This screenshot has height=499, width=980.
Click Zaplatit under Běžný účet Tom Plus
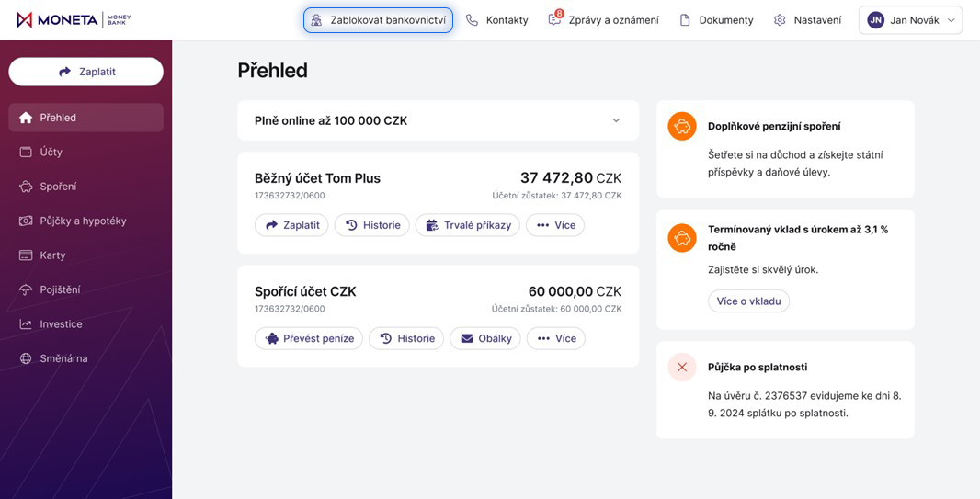(x=291, y=225)
